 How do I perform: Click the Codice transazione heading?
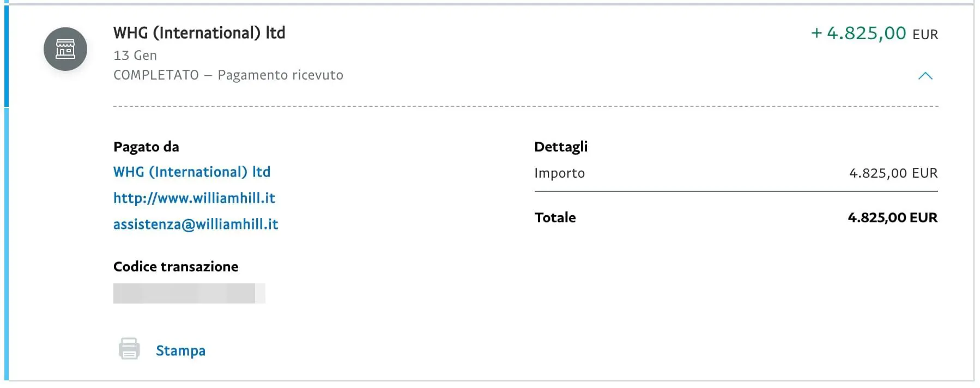click(x=176, y=266)
